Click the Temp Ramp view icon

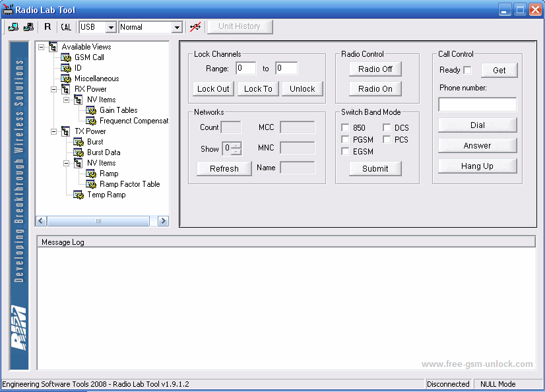79,195
